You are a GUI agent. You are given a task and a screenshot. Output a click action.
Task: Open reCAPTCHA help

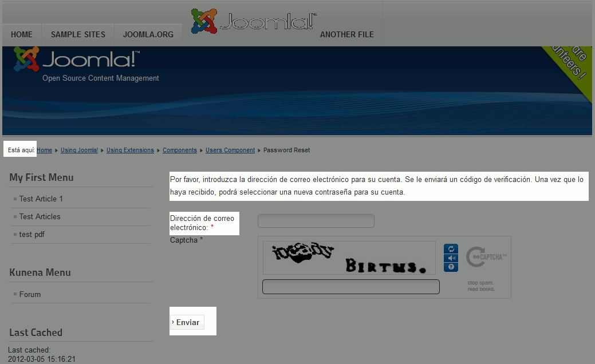[451, 267]
